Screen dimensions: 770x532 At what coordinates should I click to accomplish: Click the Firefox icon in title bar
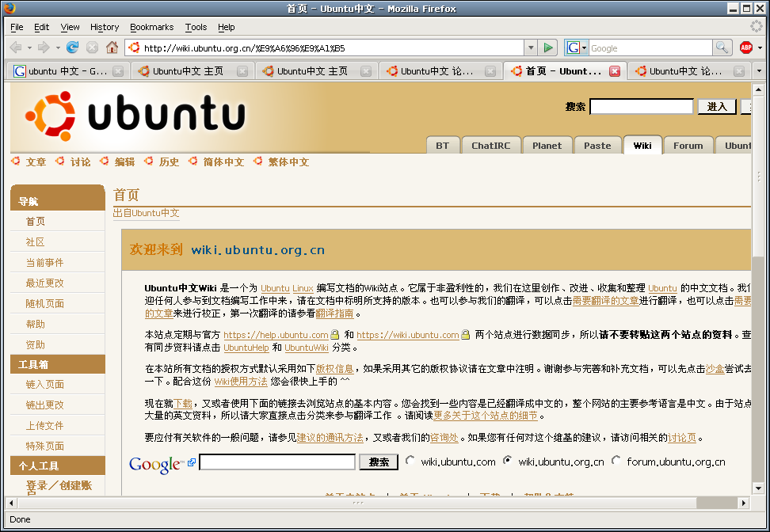tap(9, 9)
